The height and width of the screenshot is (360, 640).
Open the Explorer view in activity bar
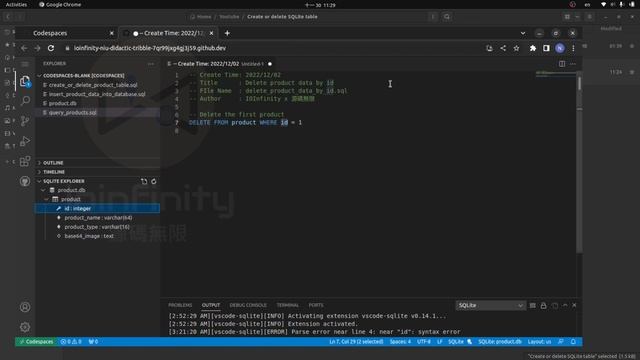click(x=25, y=81)
